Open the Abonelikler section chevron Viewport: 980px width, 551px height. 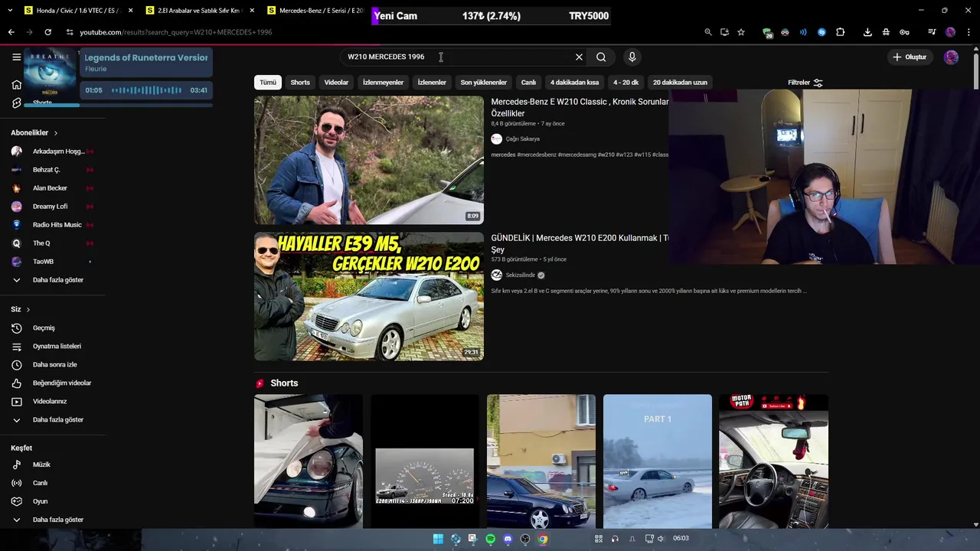(55, 133)
